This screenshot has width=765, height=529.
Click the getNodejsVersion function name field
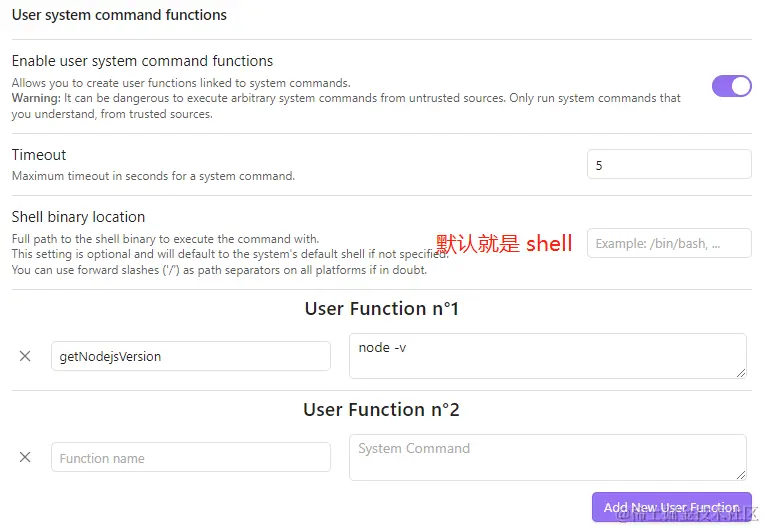[190, 356]
